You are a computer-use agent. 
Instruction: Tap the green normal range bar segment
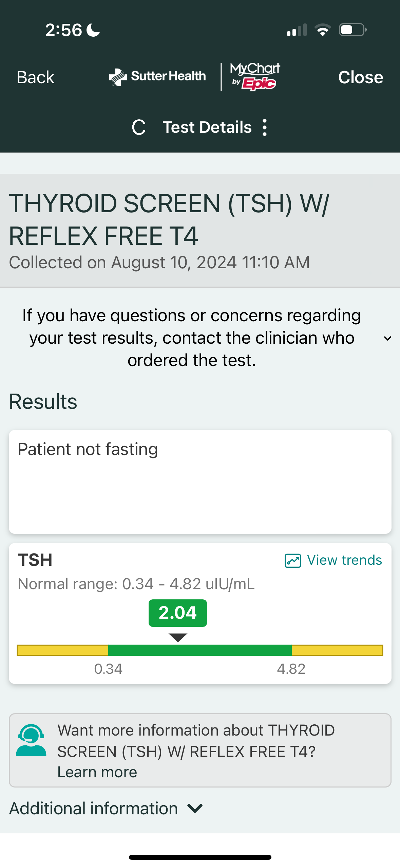pyautogui.click(x=200, y=650)
